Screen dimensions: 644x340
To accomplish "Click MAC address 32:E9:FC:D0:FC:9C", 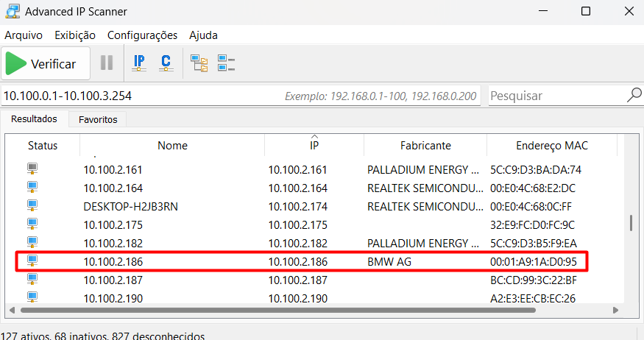I will point(532,225).
